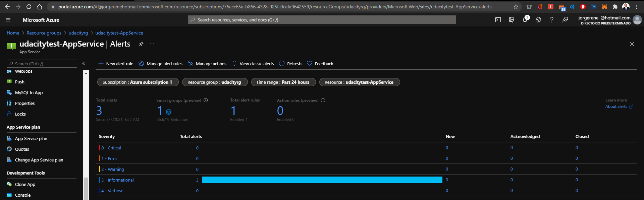Viewport: 644px width, 200px height.
Task: Click Feedback in the toolbar
Action: [x=320, y=64]
